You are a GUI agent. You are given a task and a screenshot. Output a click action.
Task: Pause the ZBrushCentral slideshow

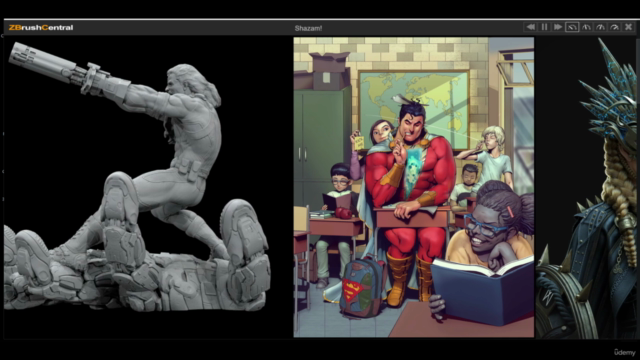tap(544, 27)
